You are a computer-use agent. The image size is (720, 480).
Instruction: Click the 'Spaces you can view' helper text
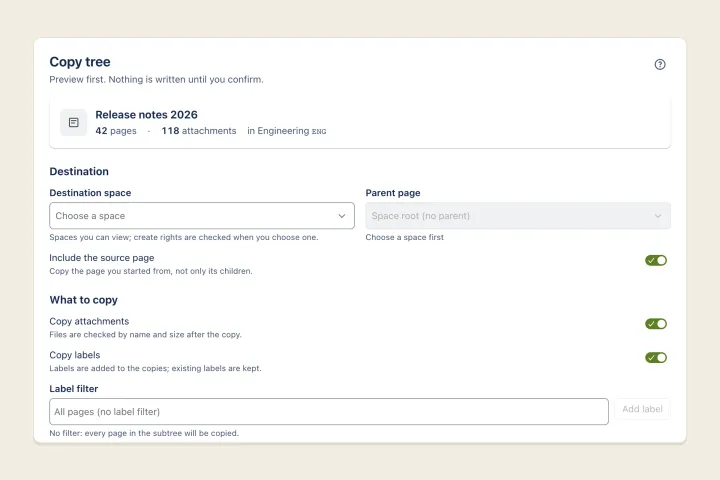(184, 237)
